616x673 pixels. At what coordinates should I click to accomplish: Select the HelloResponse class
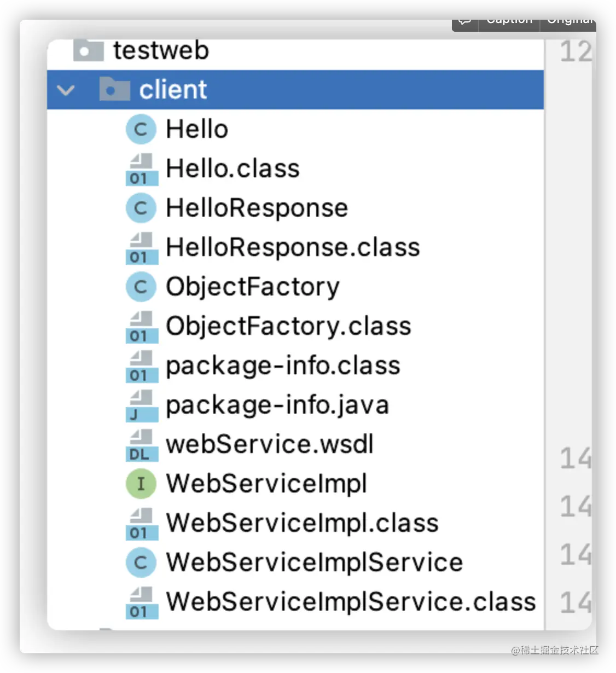(257, 208)
